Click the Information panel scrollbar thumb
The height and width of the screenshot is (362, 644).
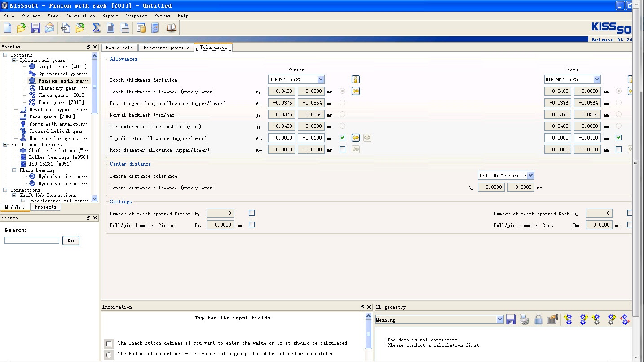pyautogui.click(x=369, y=334)
